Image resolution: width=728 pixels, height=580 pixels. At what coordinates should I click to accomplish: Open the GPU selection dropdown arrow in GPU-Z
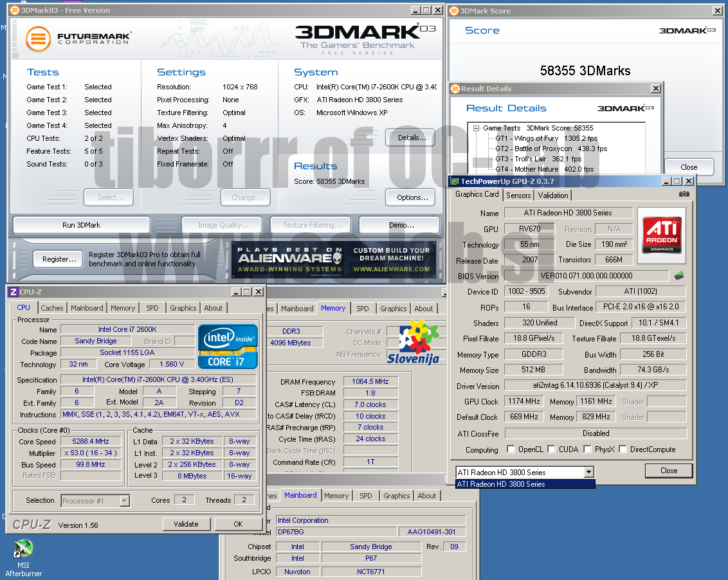pyautogui.click(x=588, y=472)
